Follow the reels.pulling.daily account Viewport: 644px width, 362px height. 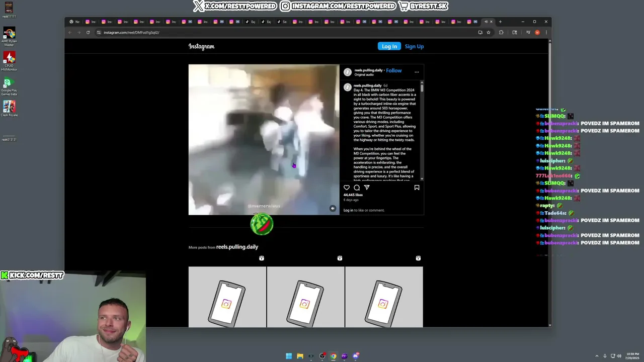click(x=394, y=70)
